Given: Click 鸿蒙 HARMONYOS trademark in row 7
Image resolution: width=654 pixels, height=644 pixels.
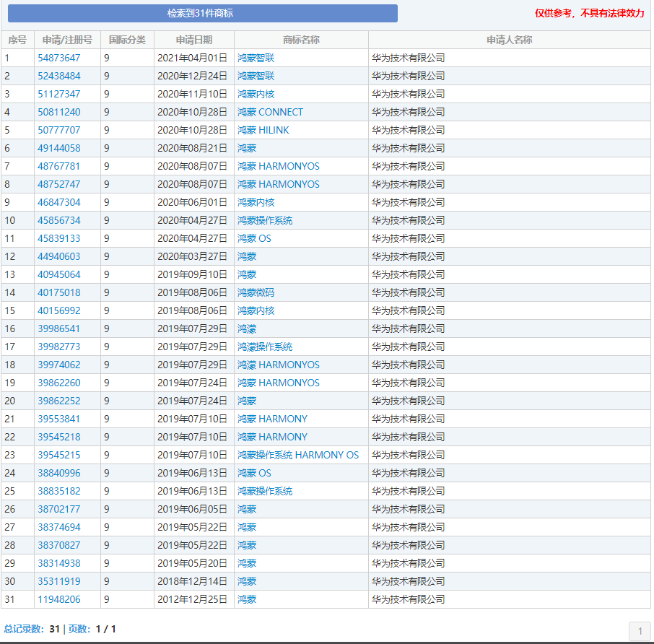Looking at the screenshot, I should 279,166.
